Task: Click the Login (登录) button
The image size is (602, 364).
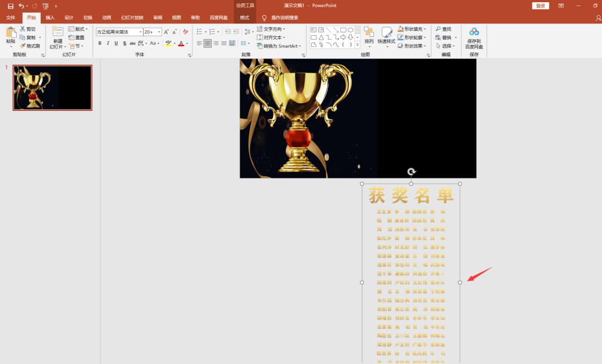Action: click(540, 6)
